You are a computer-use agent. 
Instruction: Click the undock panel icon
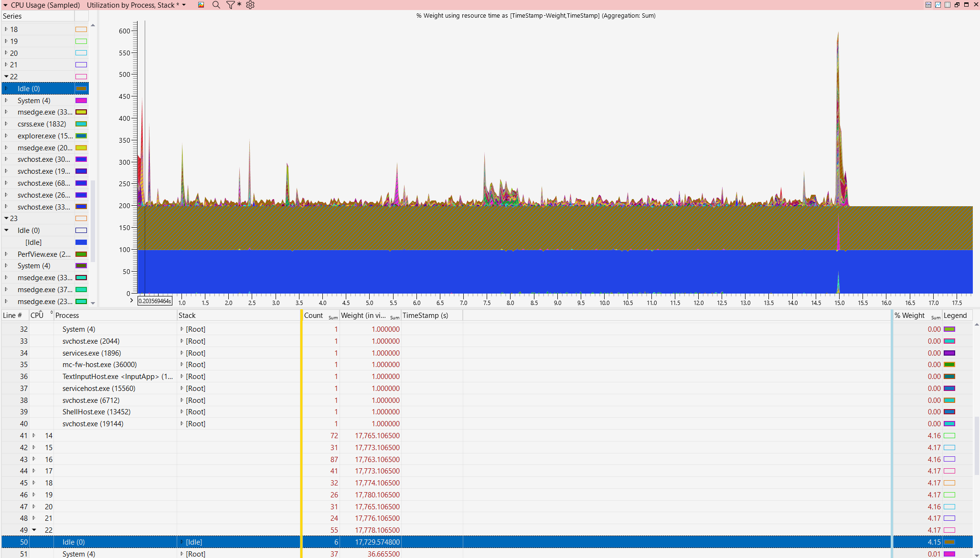[957, 5]
